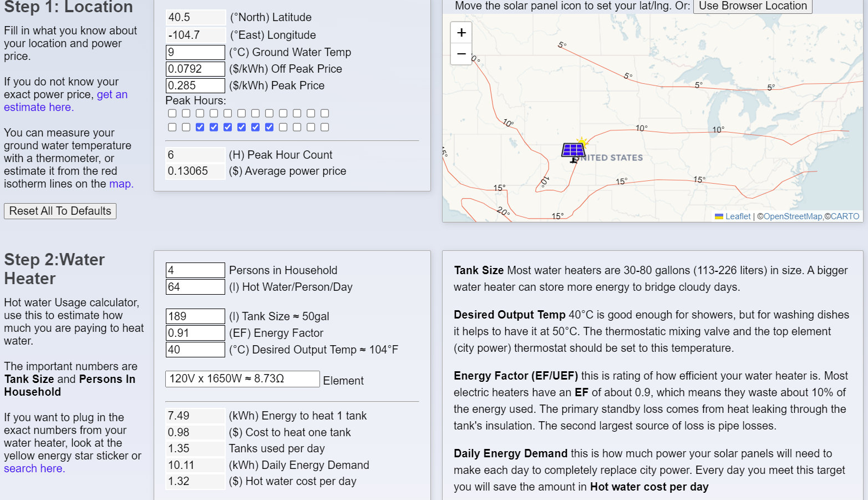Viewport: 868px width, 500px height.
Task: Click the Energy Factor input field
Action: pos(195,333)
